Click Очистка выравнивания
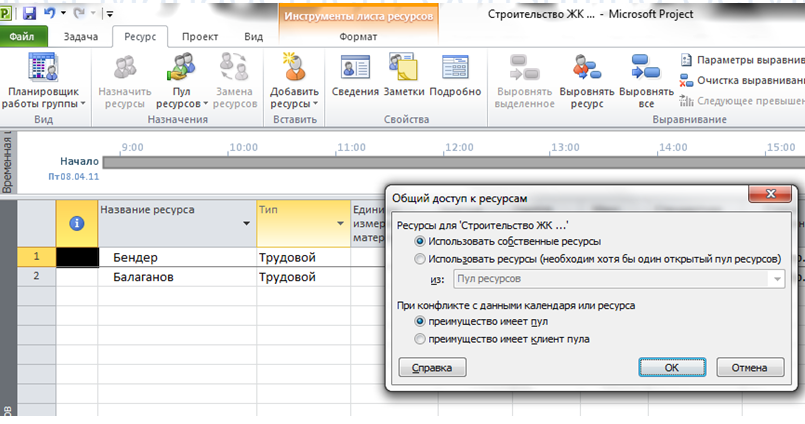The width and height of the screenshot is (805, 424). 742,81
